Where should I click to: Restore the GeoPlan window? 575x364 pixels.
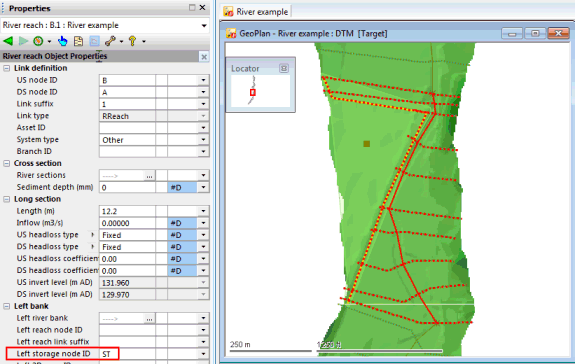coord(535,33)
